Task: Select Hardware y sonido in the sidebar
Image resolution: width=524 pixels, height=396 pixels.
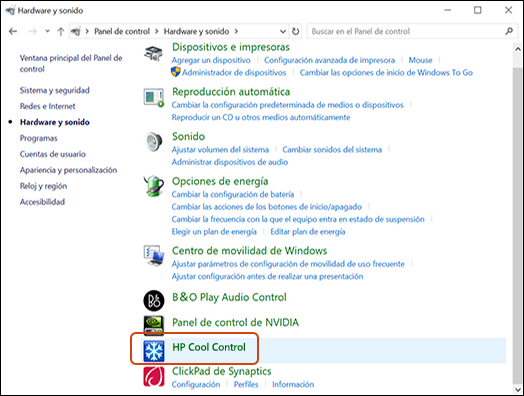Action: [54, 122]
